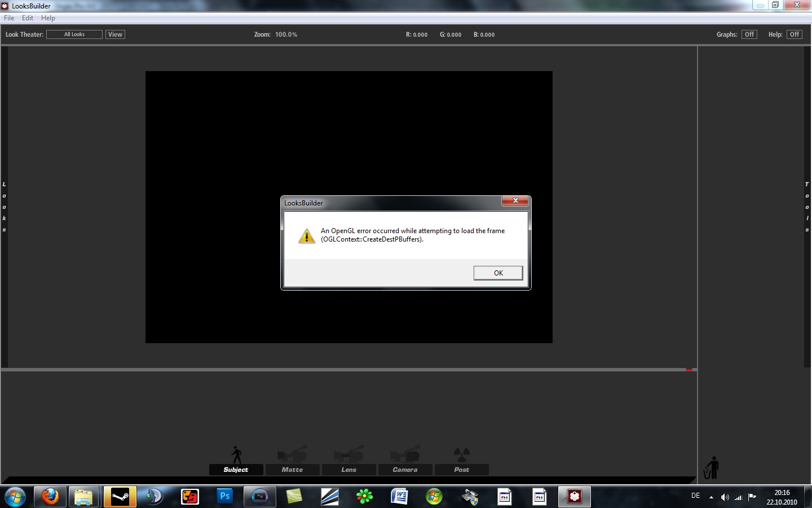Click the View button beside Look Theater
This screenshot has width=812, height=508.
pyautogui.click(x=115, y=34)
